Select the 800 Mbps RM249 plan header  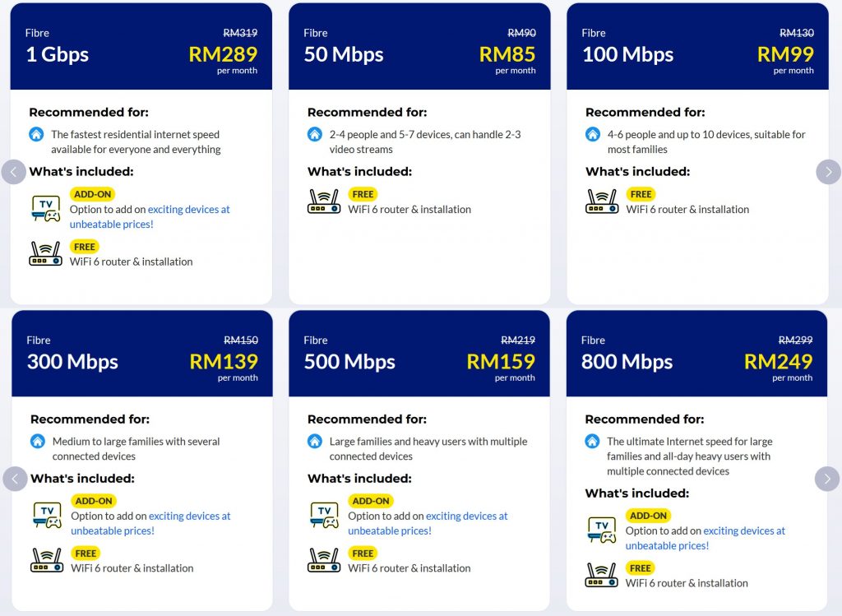[x=697, y=354]
